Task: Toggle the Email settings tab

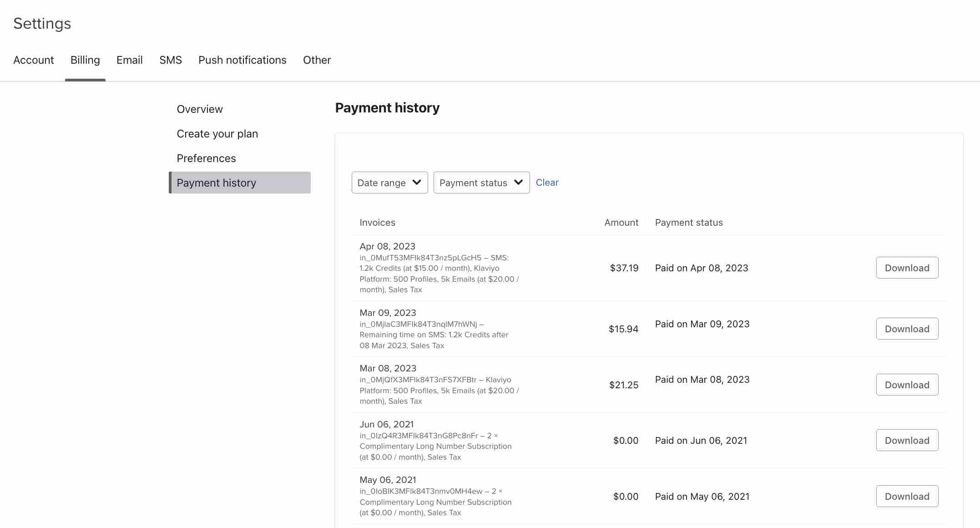Action: coord(129,60)
